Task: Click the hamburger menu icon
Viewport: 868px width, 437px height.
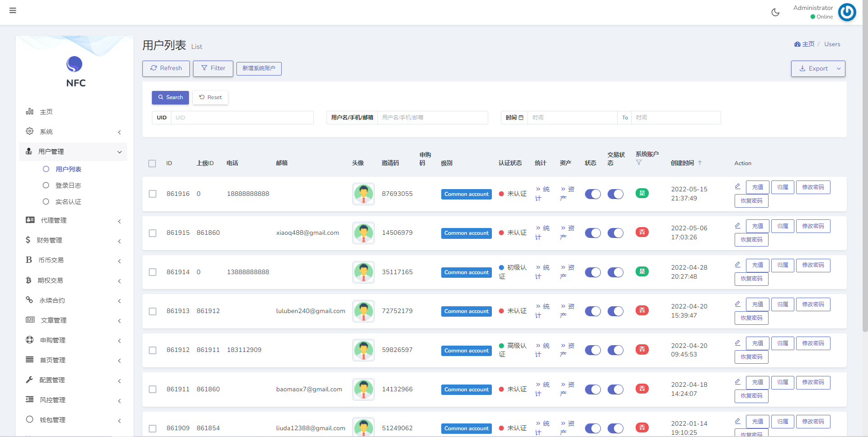Action: tap(13, 10)
